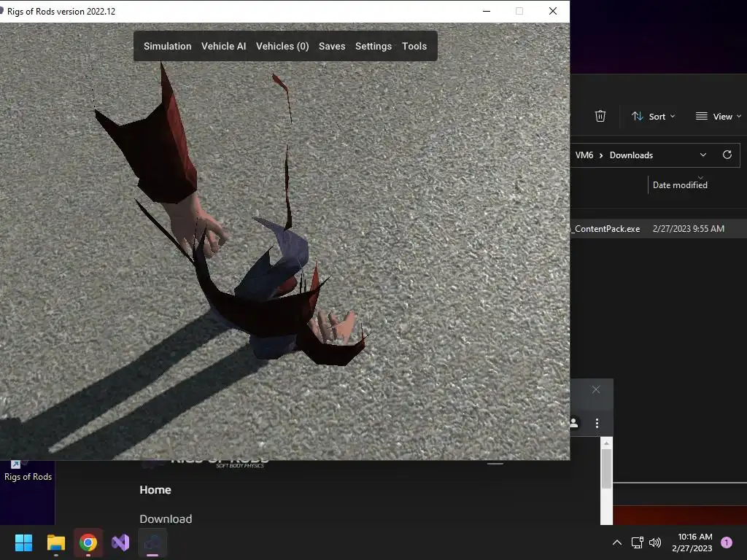This screenshot has width=747, height=560.
Task: Open the network status tray icon
Action: 637,542
